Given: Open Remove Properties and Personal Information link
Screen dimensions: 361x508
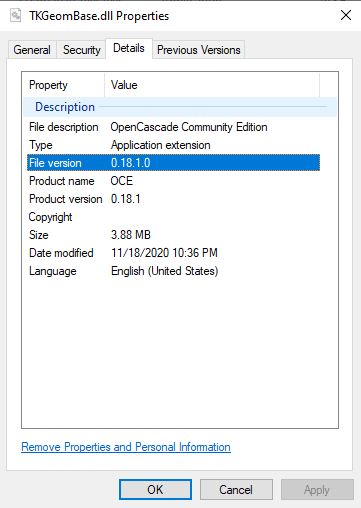Looking at the screenshot, I should pos(126,447).
